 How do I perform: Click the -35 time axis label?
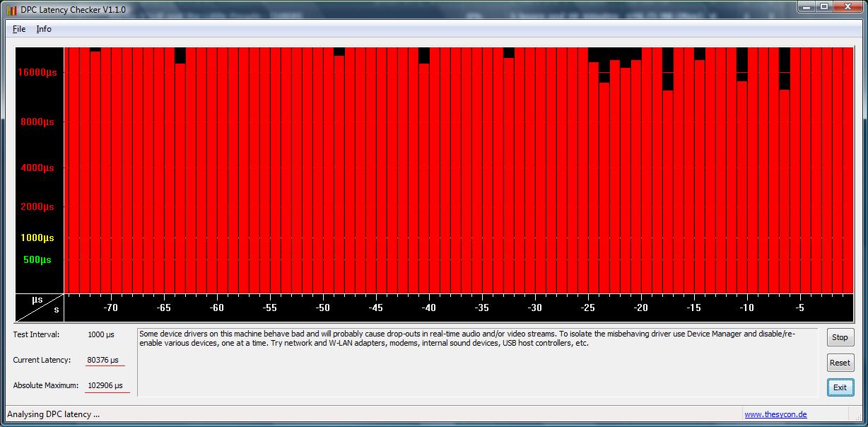click(x=482, y=308)
